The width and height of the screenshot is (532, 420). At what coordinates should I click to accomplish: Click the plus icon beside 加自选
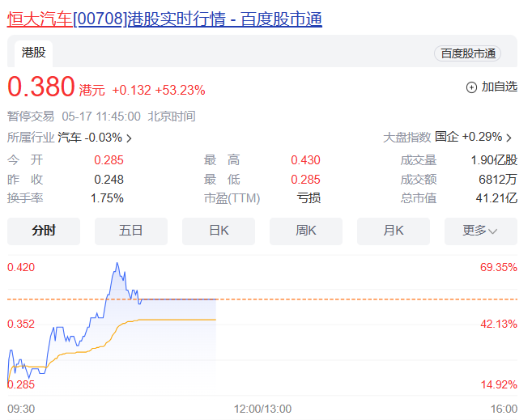click(x=471, y=87)
